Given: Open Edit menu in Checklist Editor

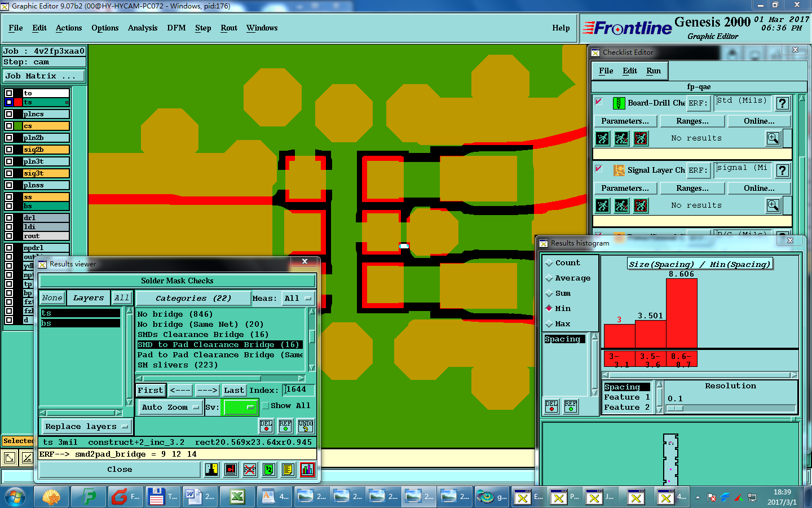Looking at the screenshot, I should (x=630, y=71).
